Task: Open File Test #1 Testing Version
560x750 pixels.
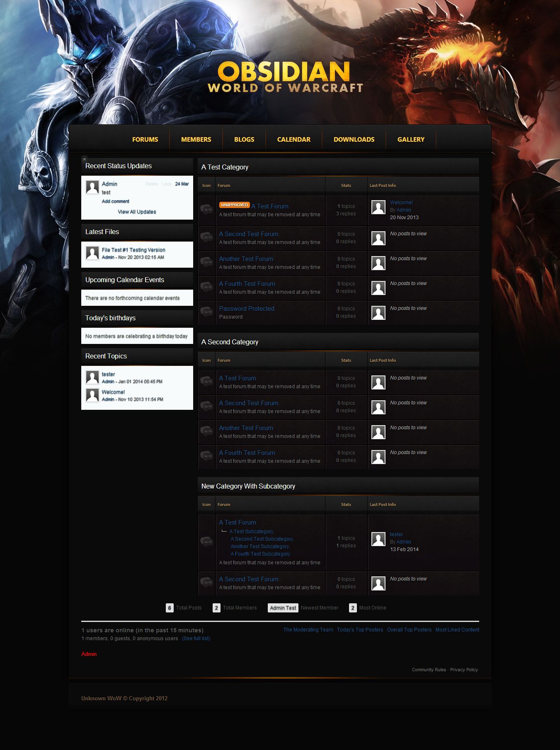Action: [x=133, y=250]
